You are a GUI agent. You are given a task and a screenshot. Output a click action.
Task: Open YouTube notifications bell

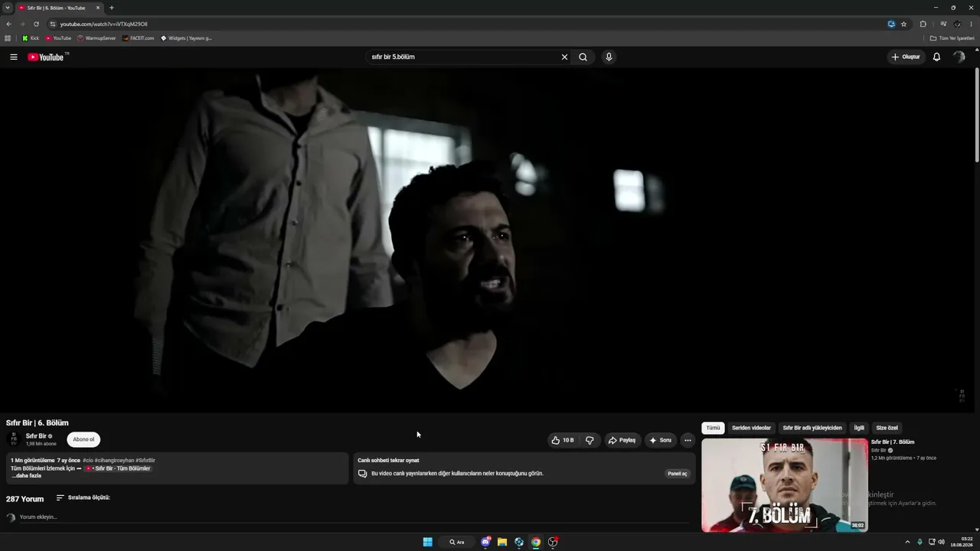[x=936, y=57]
